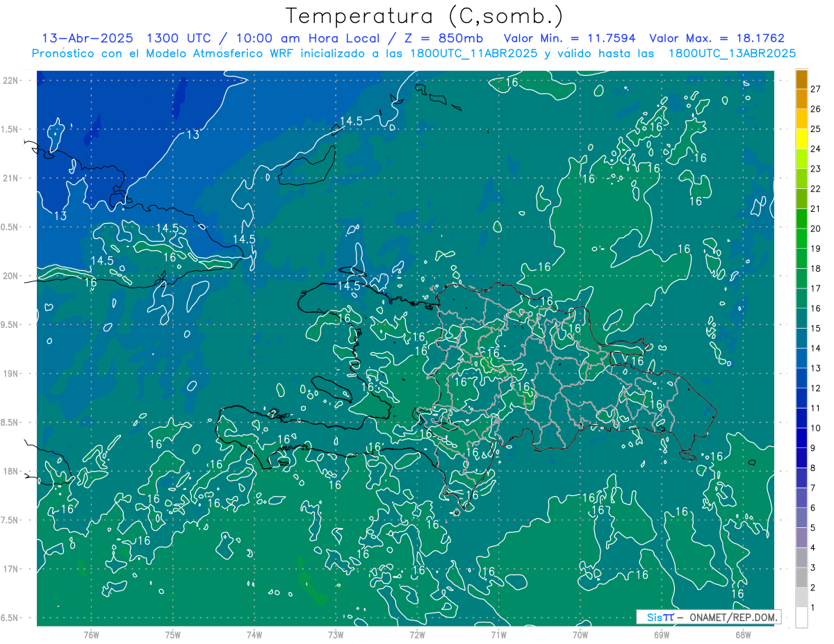The width and height of the screenshot is (834, 644).
Task: Click "25" on the color legend
Action: 816,129
